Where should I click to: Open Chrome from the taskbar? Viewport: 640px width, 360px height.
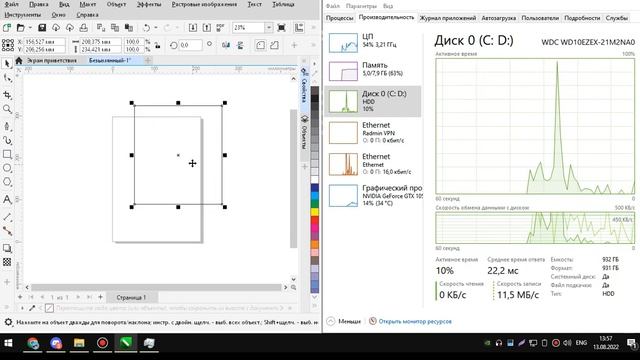point(33,343)
